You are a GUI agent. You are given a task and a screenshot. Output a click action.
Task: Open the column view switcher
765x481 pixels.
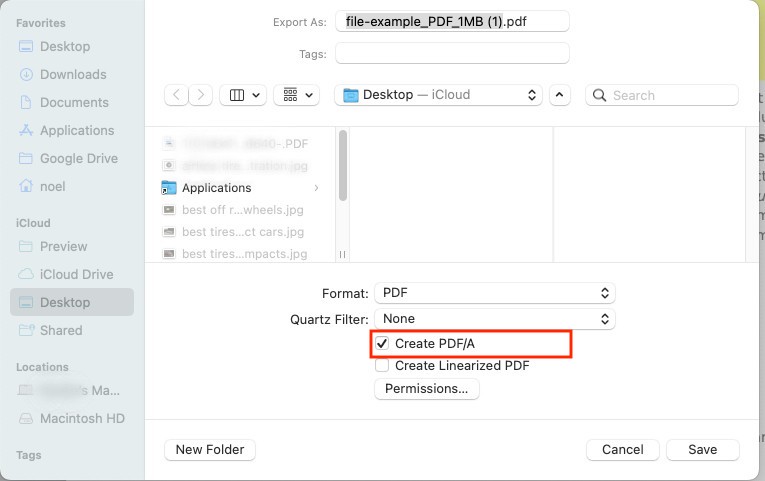tap(243, 95)
